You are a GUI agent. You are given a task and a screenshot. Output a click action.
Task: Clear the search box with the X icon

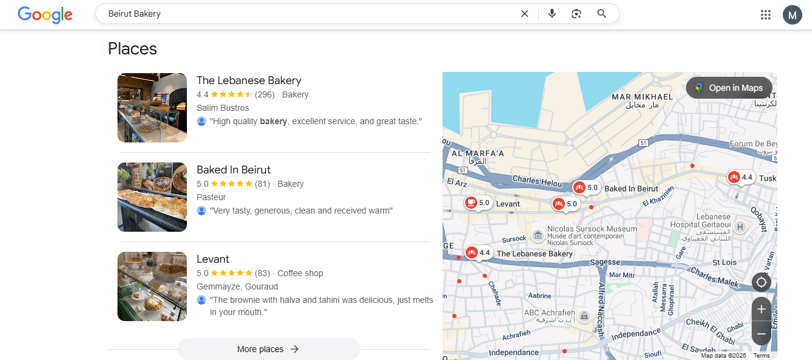click(525, 14)
